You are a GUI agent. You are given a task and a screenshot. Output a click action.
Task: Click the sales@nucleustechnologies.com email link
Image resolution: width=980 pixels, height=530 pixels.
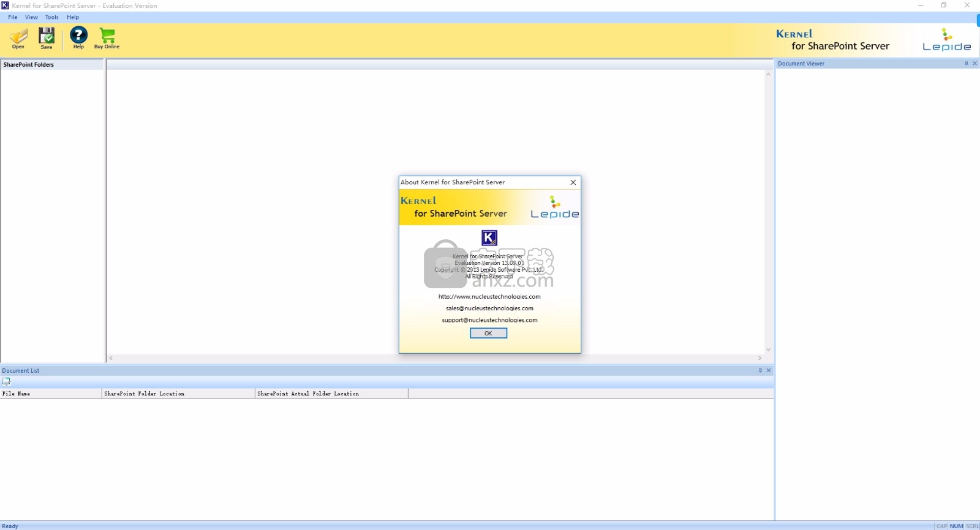[x=489, y=308]
